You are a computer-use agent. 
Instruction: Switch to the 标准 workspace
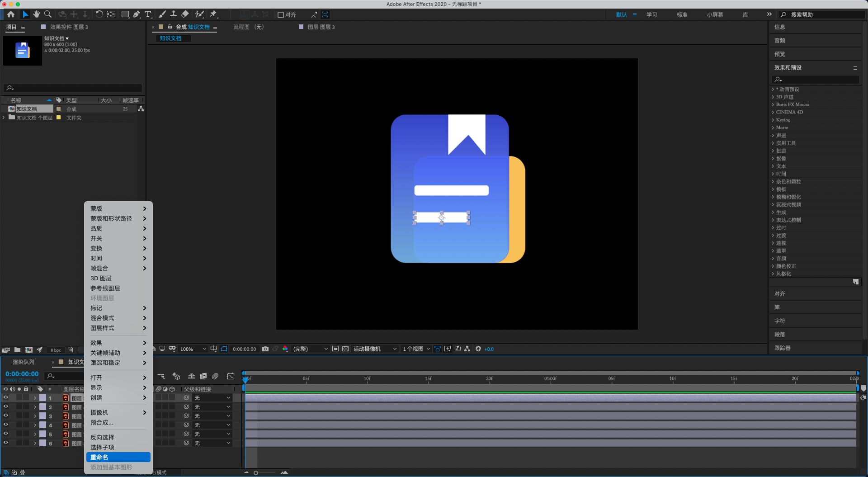pyautogui.click(x=682, y=15)
